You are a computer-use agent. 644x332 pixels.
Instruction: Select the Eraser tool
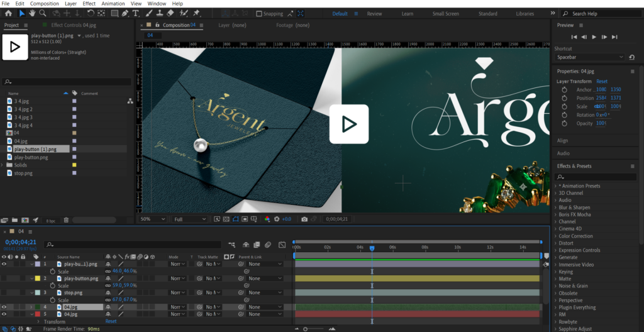171,14
